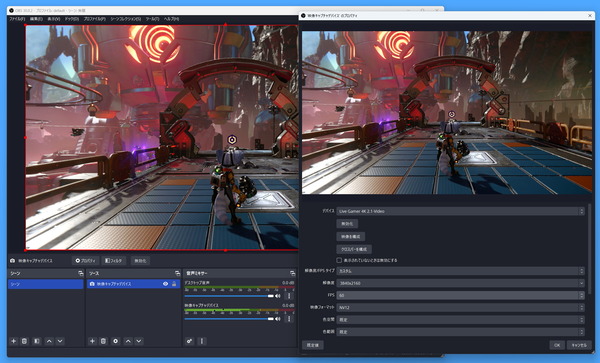Close the properties dialog window

click(x=590, y=16)
